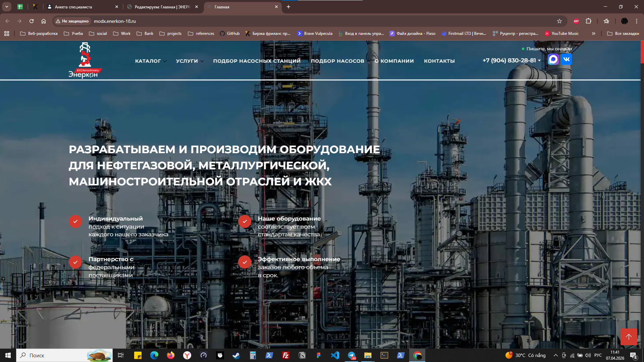Open the browser extensions puzzle icon

click(x=588, y=21)
